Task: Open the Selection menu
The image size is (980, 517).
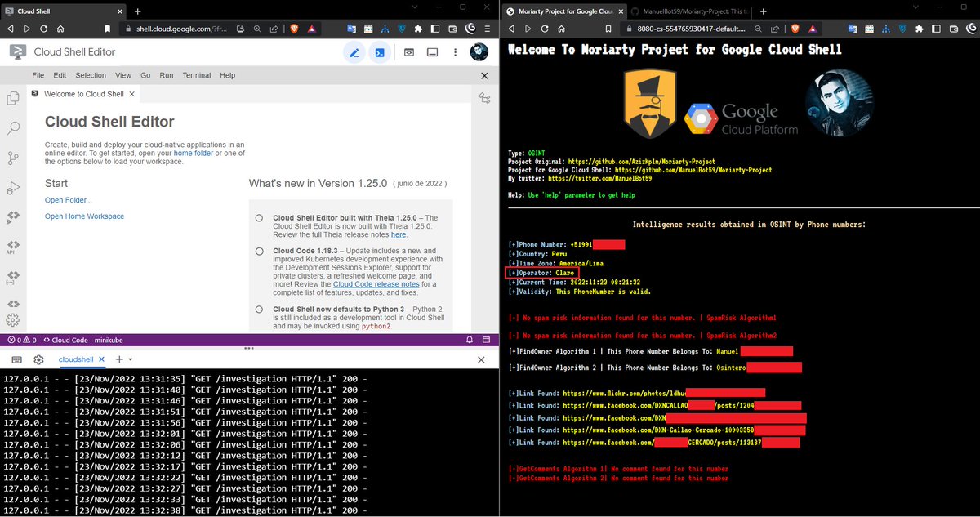Action: click(91, 75)
